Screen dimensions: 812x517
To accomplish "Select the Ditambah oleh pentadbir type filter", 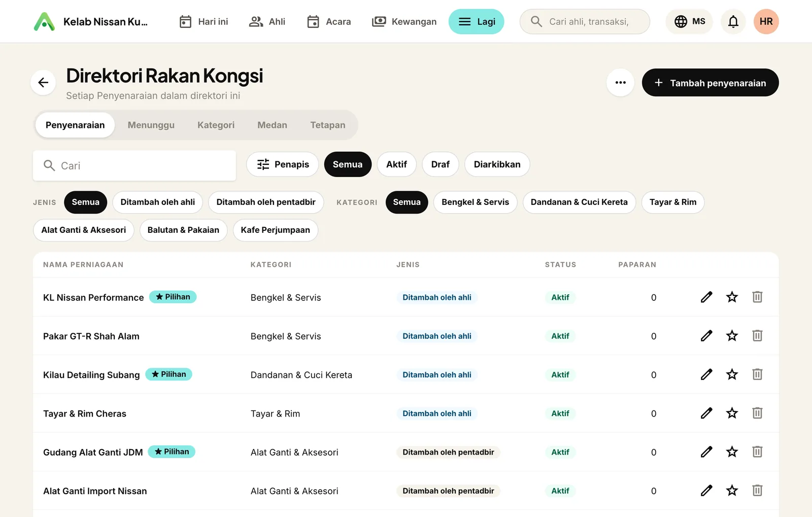I will pos(266,202).
